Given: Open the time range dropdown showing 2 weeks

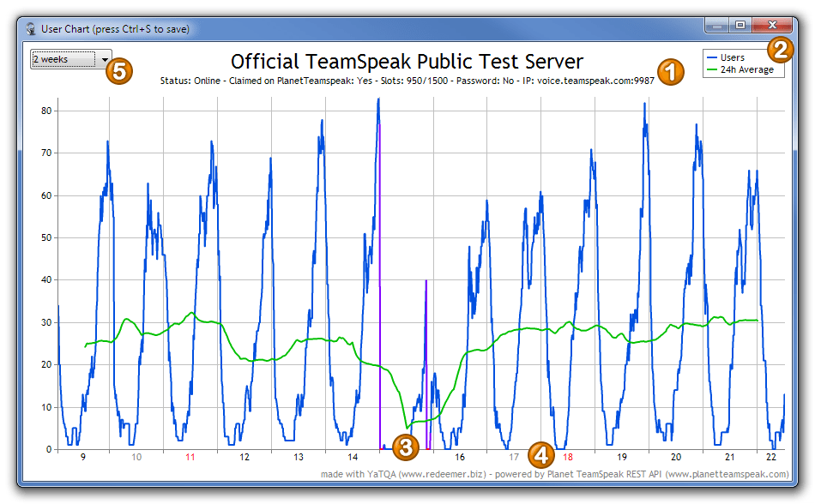Looking at the screenshot, I should click(x=70, y=59).
